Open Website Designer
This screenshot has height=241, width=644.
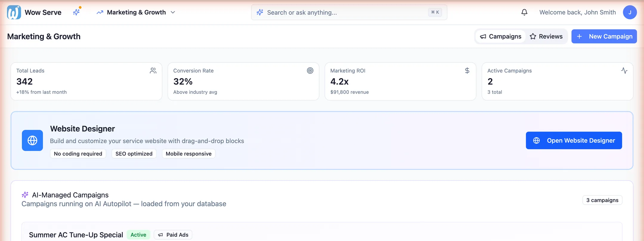coord(574,140)
